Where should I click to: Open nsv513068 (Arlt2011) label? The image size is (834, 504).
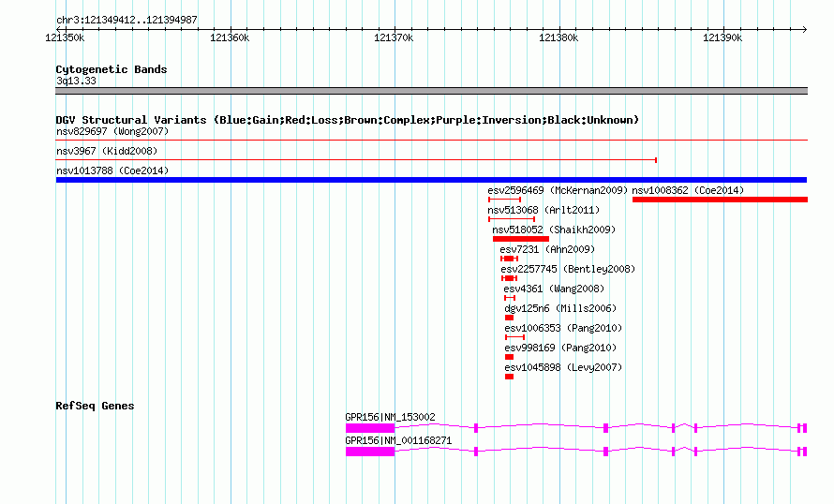(x=544, y=210)
